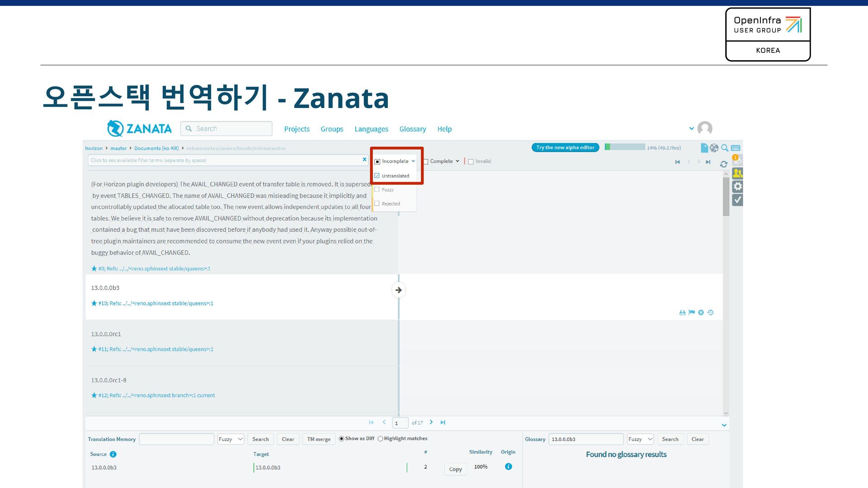Uncheck the Untranslated filter checkbox
The image size is (868, 488).
point(377,176)
